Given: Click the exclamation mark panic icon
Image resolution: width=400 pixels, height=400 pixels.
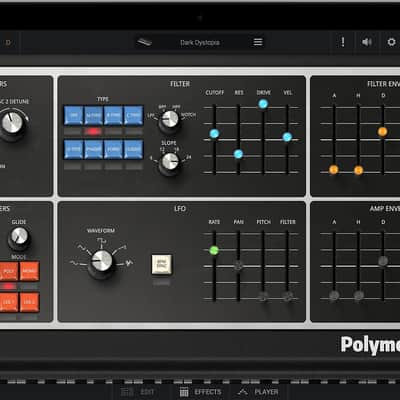Looking at the screenshot, I should coord(343,42).
